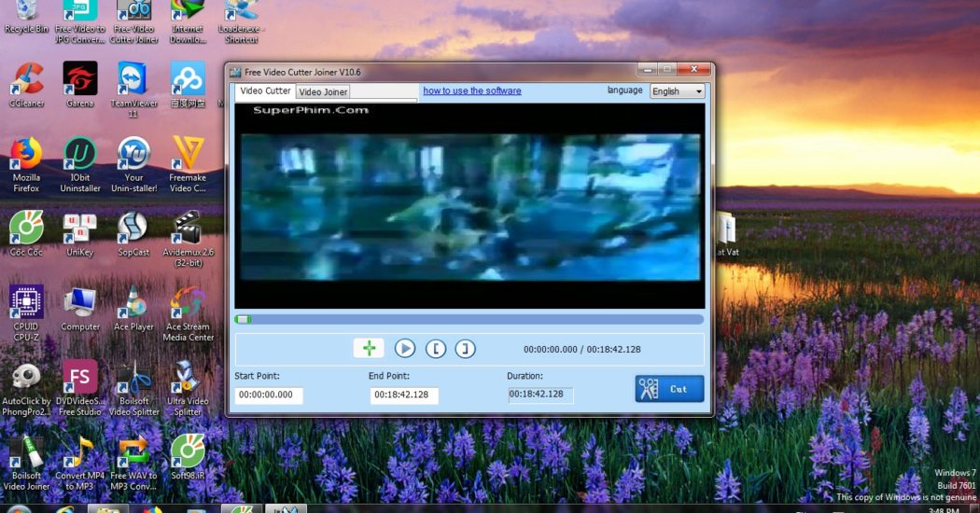Screen dimensions: 980x513
Task: Launch Avidemux 2.6 (32-bit) shortcut
Action: point(188,240)
